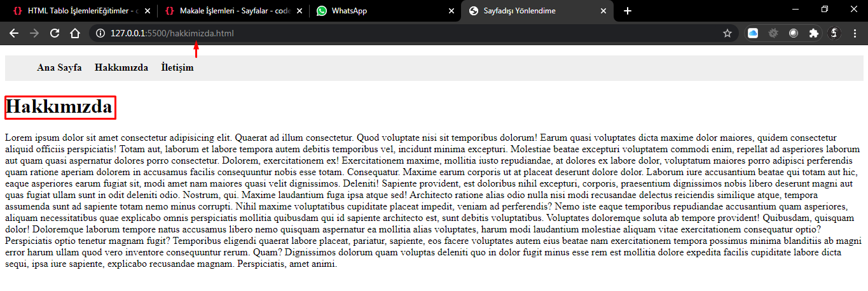Open the Extensions puzzle menu
The width and height of the screenshot is (868, 291).
pyautogui.click(x=813, y=34)
